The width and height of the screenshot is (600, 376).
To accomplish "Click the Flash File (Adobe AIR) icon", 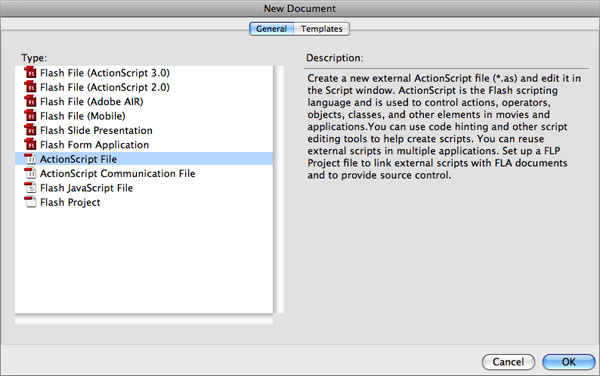I will (x=30, y=101).
